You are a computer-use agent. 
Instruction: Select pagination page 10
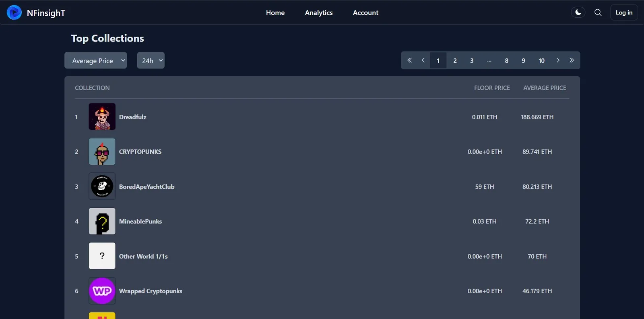point(541,60)
